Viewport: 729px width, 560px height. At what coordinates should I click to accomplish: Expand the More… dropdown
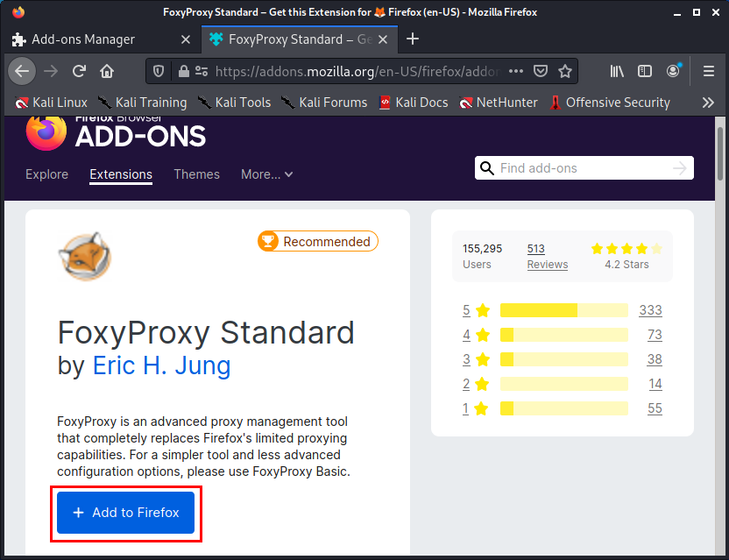click(267, 174)
